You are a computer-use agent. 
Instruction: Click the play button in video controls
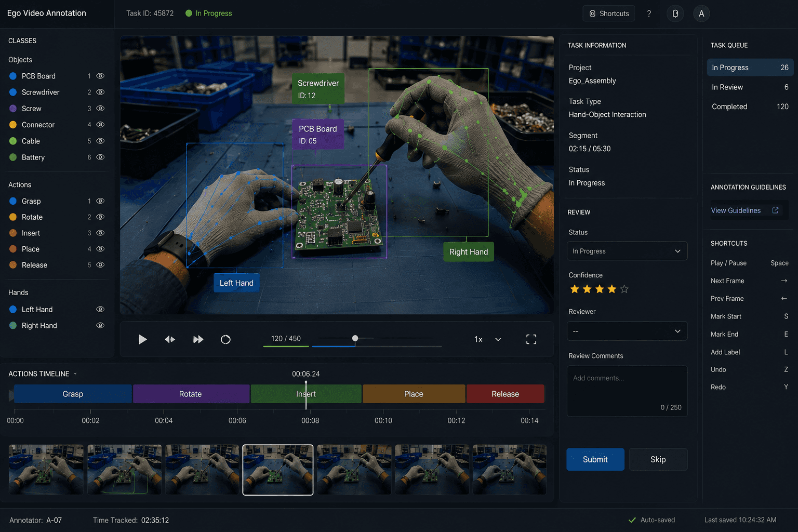[x=142, y=339]
